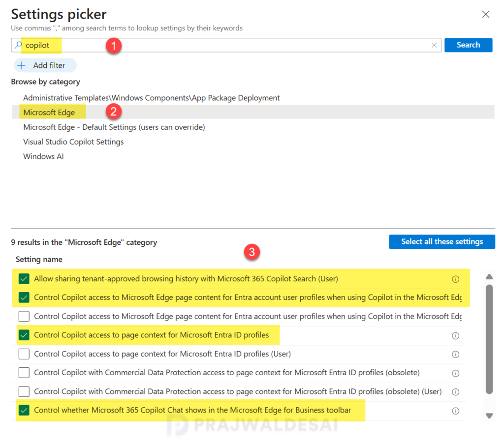Screen dimensions: 504x444
Task: Clear the copilot search text
Action: [434, 45]
